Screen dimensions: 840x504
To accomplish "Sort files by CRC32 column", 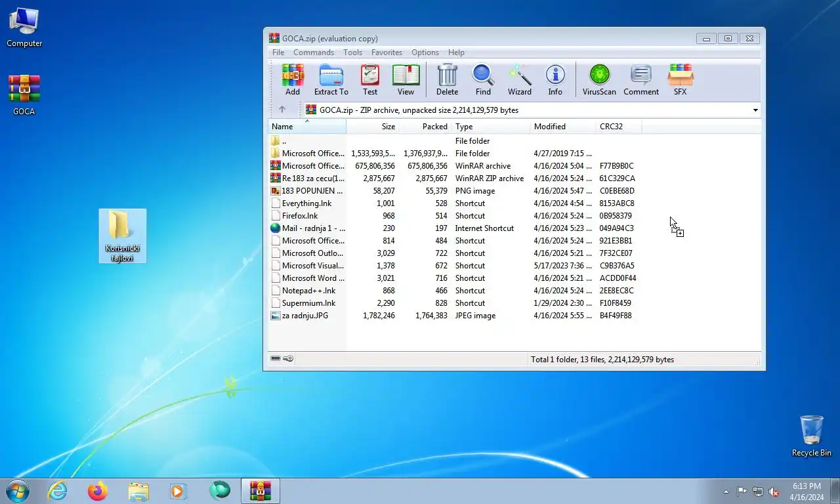I will (x=618, y=127).
